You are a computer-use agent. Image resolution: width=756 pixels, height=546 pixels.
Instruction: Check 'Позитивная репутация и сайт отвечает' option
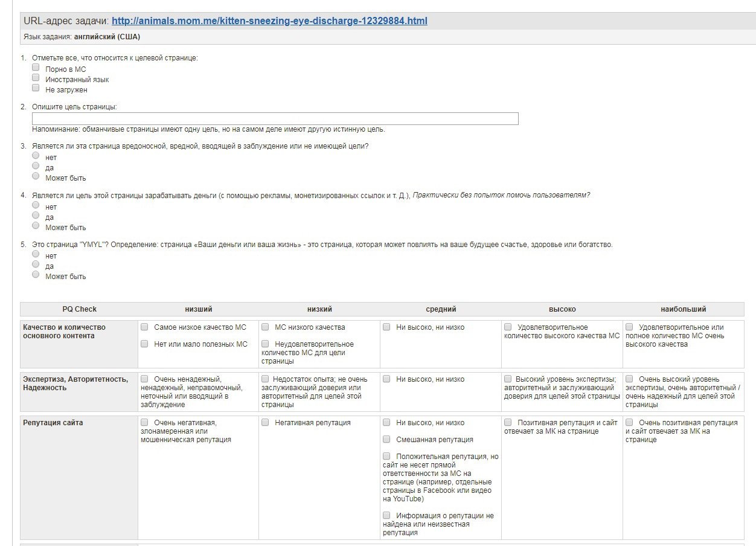point(508,422)
